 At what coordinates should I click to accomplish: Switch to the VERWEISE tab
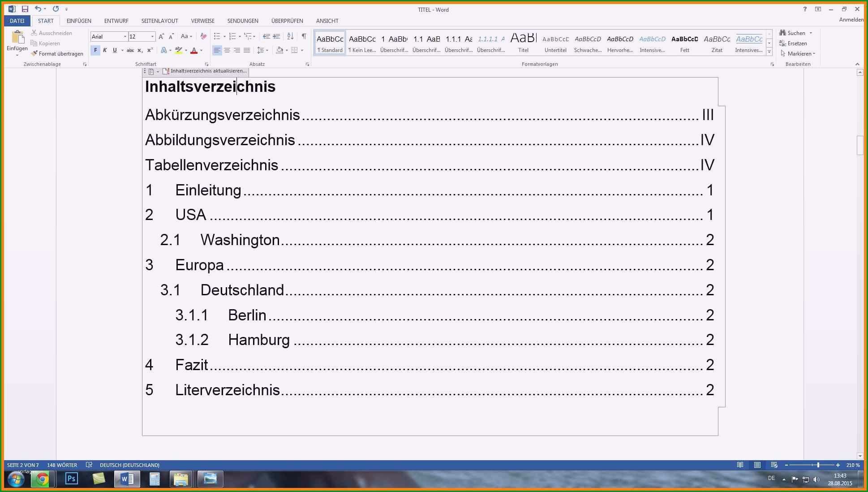pos(202,21)
